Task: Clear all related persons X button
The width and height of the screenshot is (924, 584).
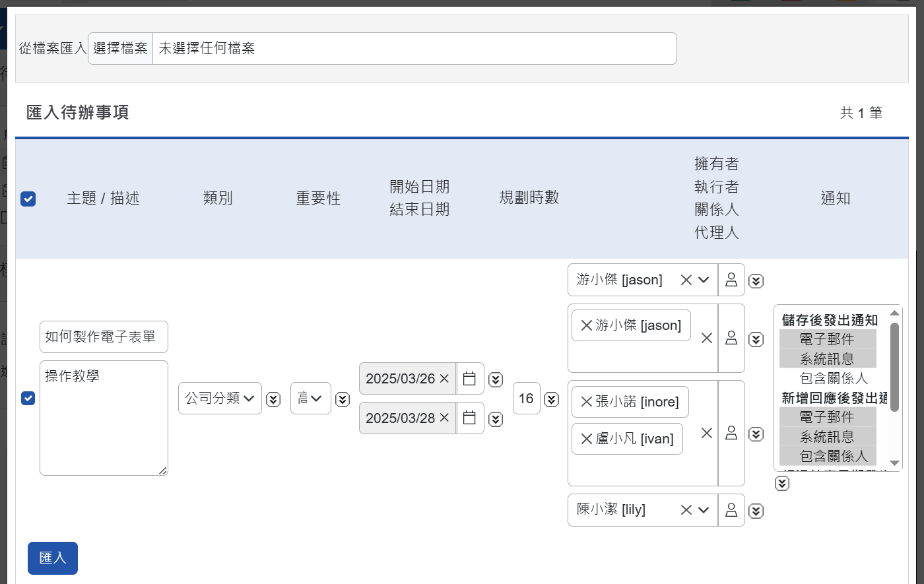Action: tap(707, 433)
